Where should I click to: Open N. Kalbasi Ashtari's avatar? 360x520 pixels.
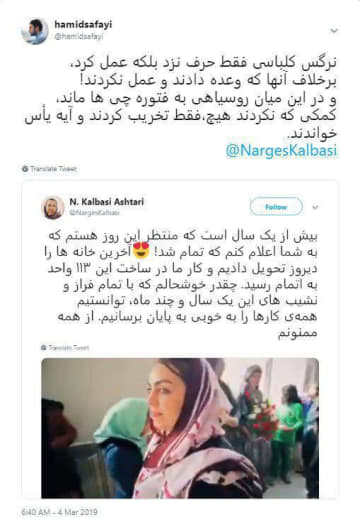(53, 207)
